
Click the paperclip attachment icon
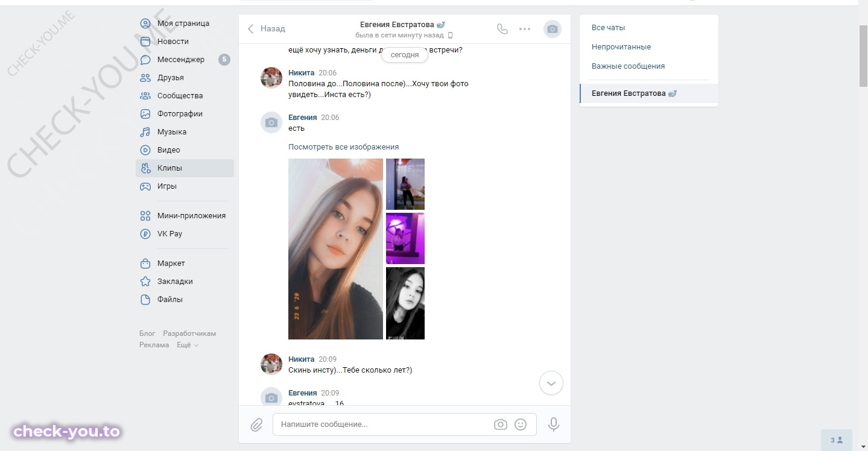256,425
